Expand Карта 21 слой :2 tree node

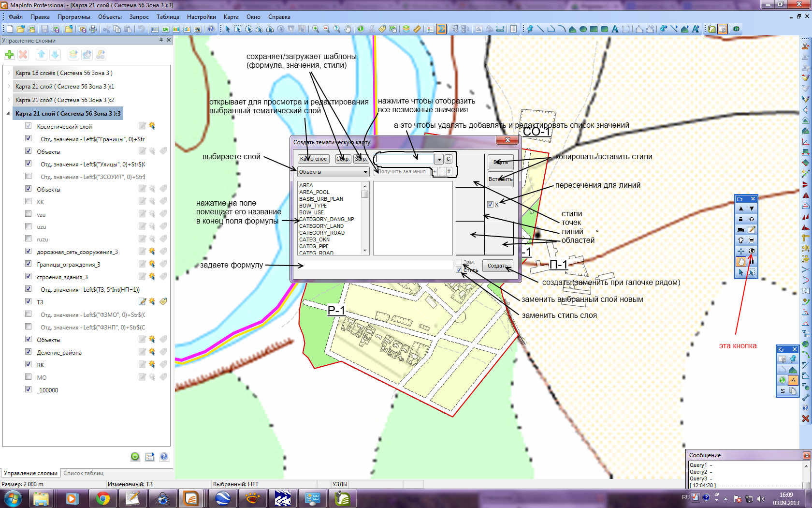[8, 100]
